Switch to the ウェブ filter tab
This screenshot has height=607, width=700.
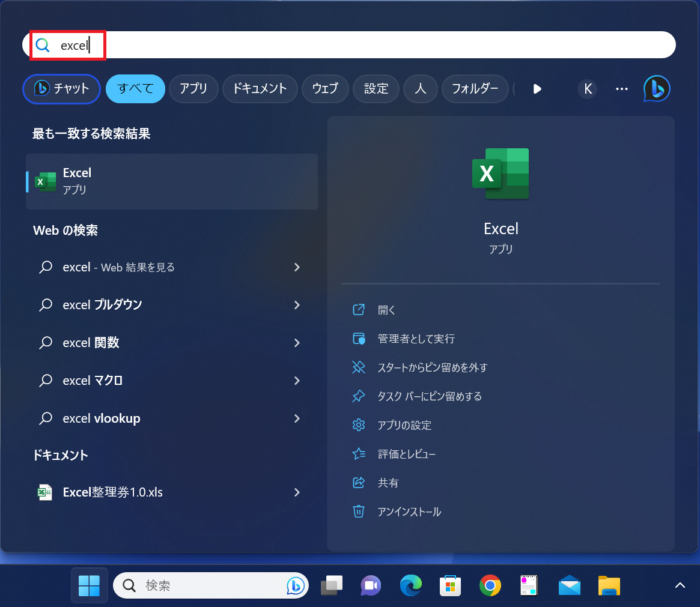click(x=325, y=89)
